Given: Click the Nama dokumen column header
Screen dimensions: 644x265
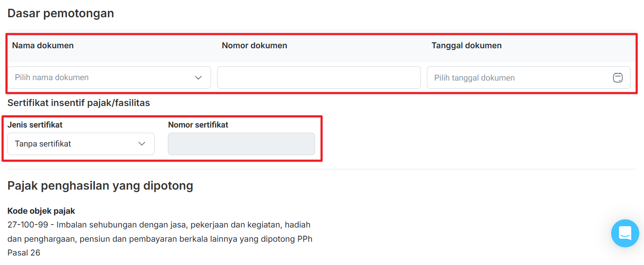Looking at the screenshot, I should 43,46.
